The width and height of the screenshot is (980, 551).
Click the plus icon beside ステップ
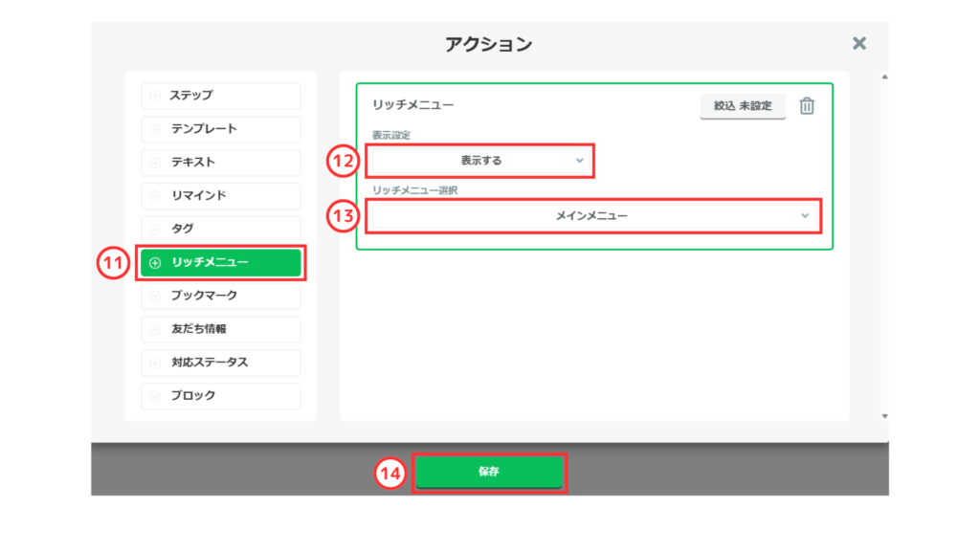coord(155,96)
